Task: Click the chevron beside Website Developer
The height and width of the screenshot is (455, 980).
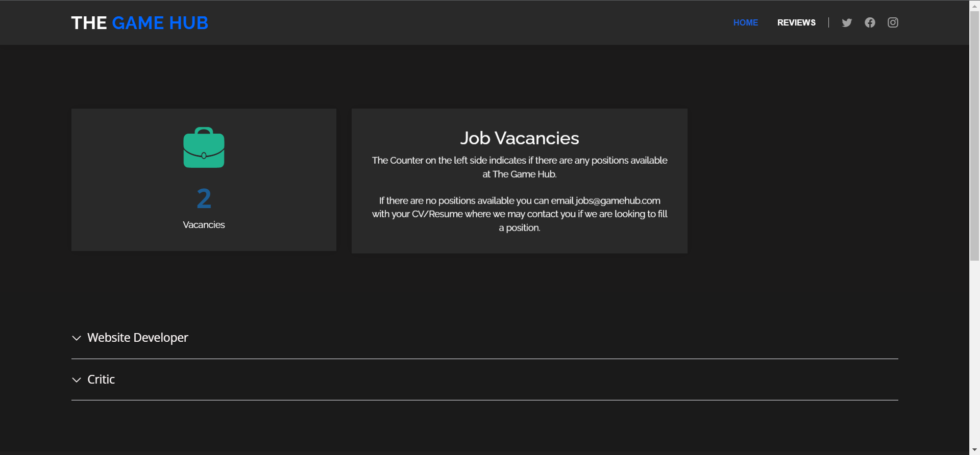Action: click(77, 338)
